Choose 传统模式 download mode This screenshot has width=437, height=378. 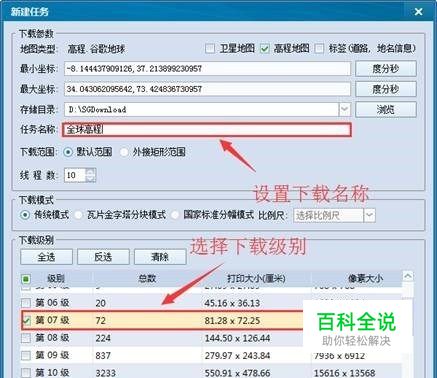point(25,215)
